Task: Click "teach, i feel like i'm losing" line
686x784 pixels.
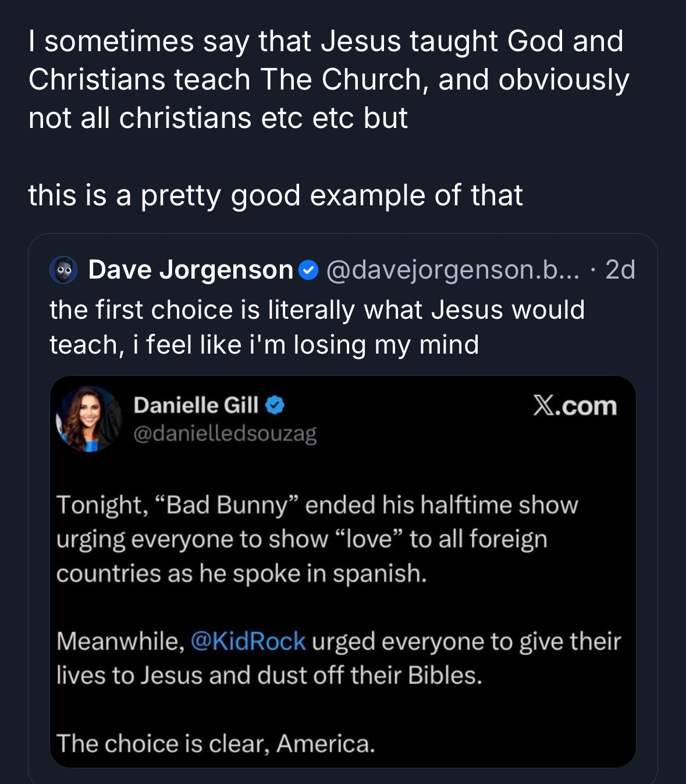Action: (264, 345)
